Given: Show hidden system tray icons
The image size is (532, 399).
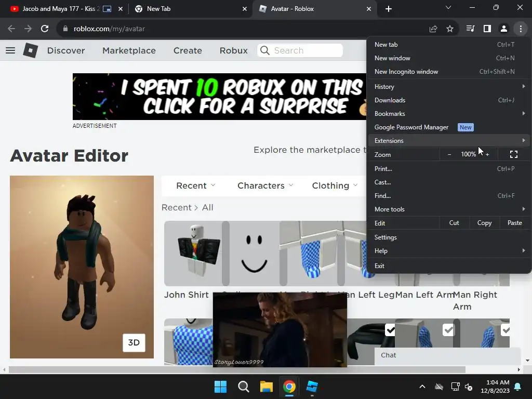Looking at the screenshot, I should tap(422, 387).
